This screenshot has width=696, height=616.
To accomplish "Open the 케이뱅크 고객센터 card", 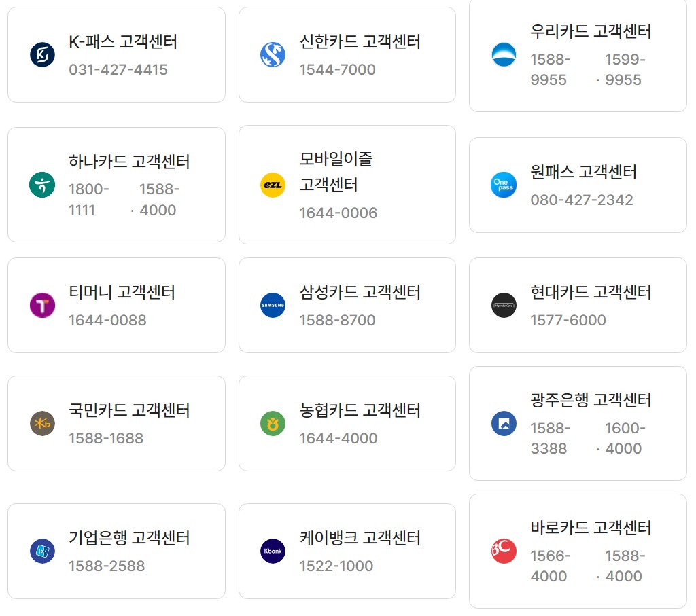I will tap(347, 550).
